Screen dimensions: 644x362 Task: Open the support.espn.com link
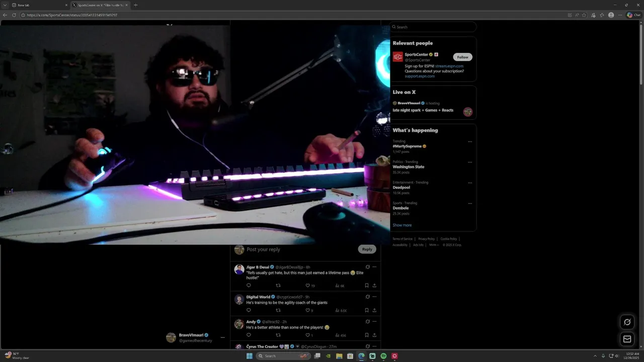tap(420, 76)
